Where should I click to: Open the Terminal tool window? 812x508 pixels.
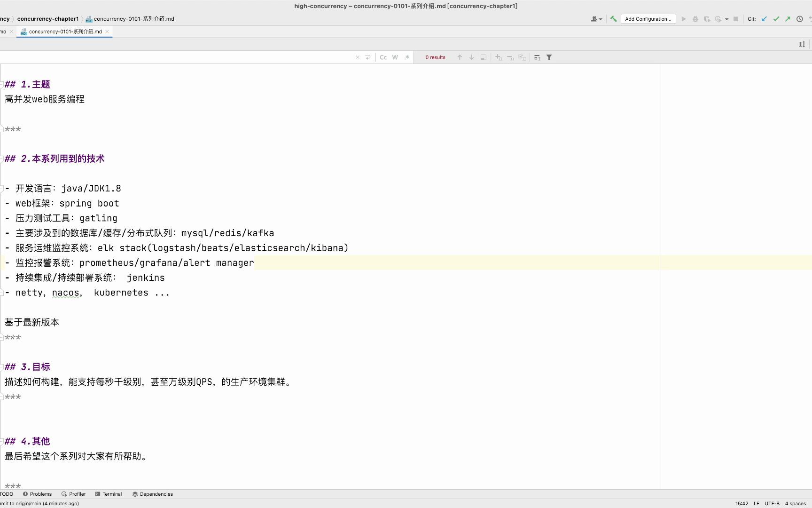click(109, 494)
